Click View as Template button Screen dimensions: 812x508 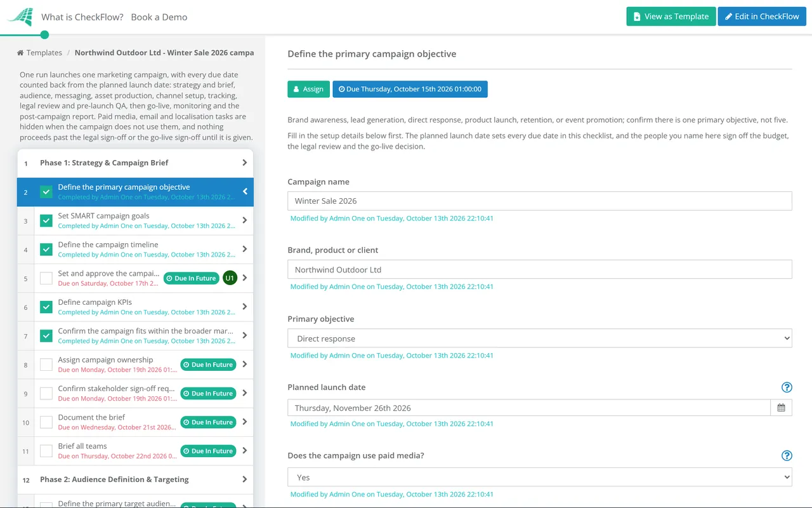[671, 17]
